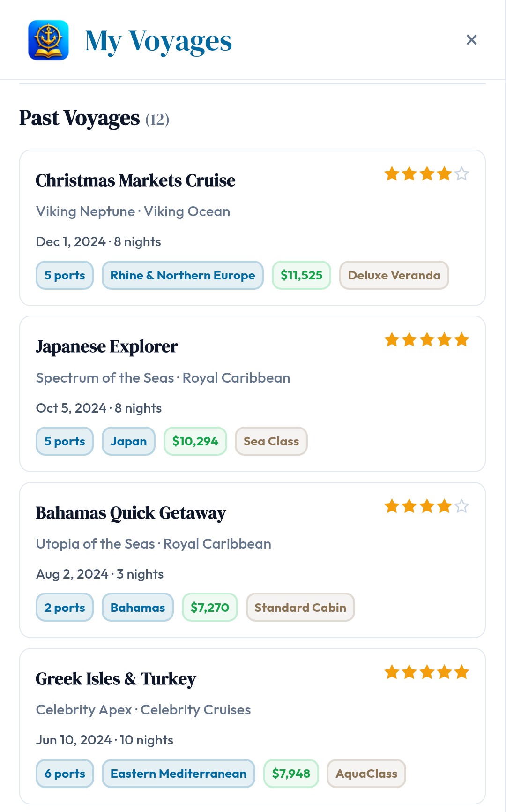Image resolution: width=506 pixels, height=812 pixels.
Task: Click the Deluxe Veranda cabin tag
Action: (x=394, y=275)
